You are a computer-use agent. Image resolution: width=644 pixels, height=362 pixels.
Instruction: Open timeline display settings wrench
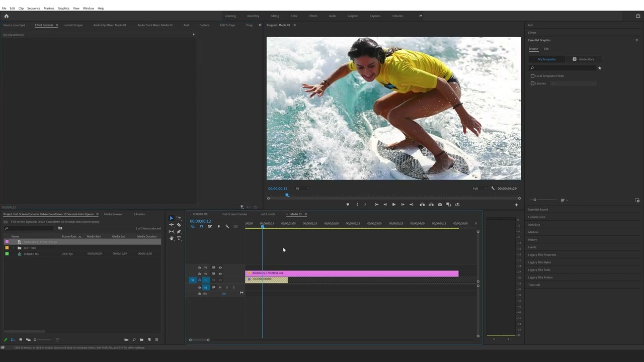coord(227,226)
